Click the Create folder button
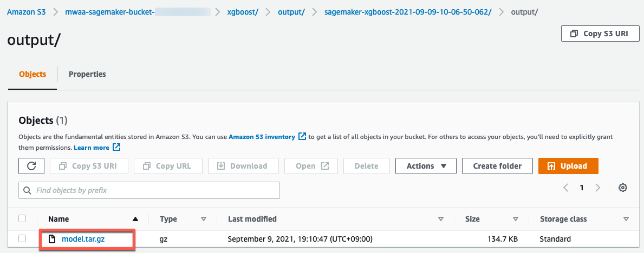The width and height of the screenshot is (644, 253). [x=497, y=166]
